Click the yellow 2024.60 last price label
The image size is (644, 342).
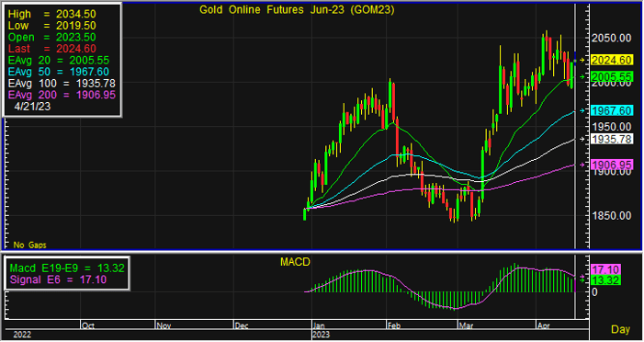point(612,60)
